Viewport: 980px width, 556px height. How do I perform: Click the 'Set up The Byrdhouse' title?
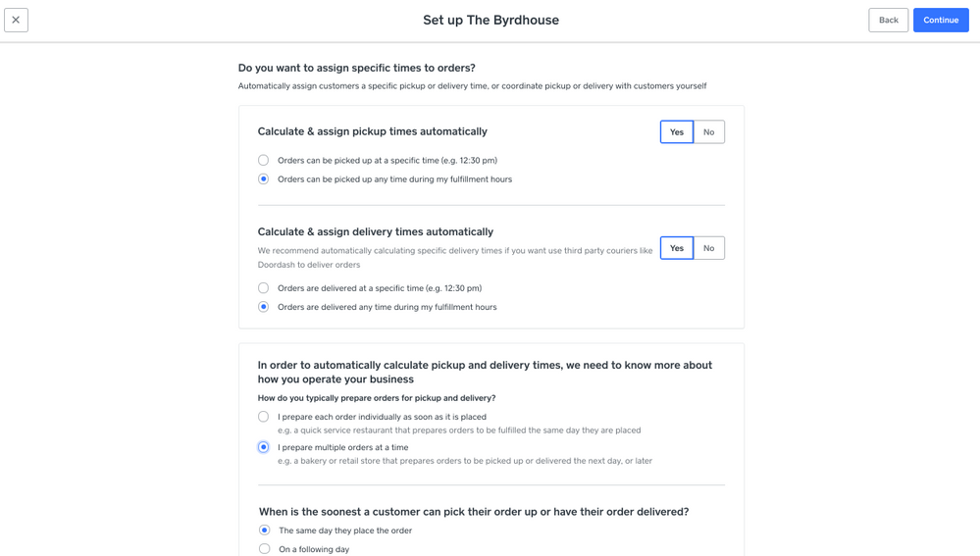[x=490, y=20]
